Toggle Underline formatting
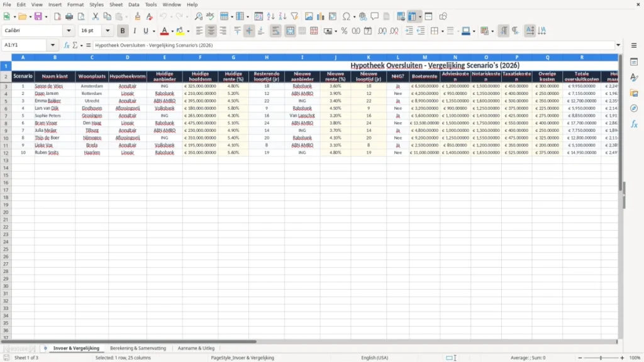This screenshot has height=362, width=644. (x=145, y=31)
